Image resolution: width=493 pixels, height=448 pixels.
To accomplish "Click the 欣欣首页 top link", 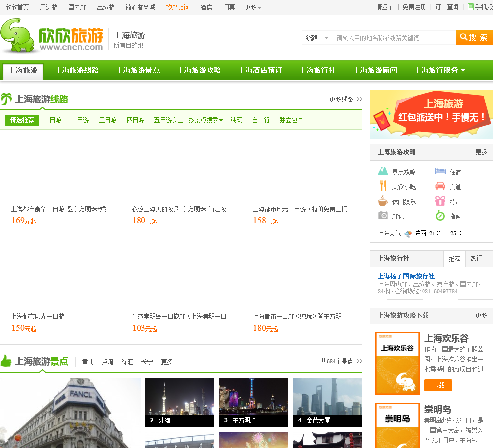I will coord(17,7).
